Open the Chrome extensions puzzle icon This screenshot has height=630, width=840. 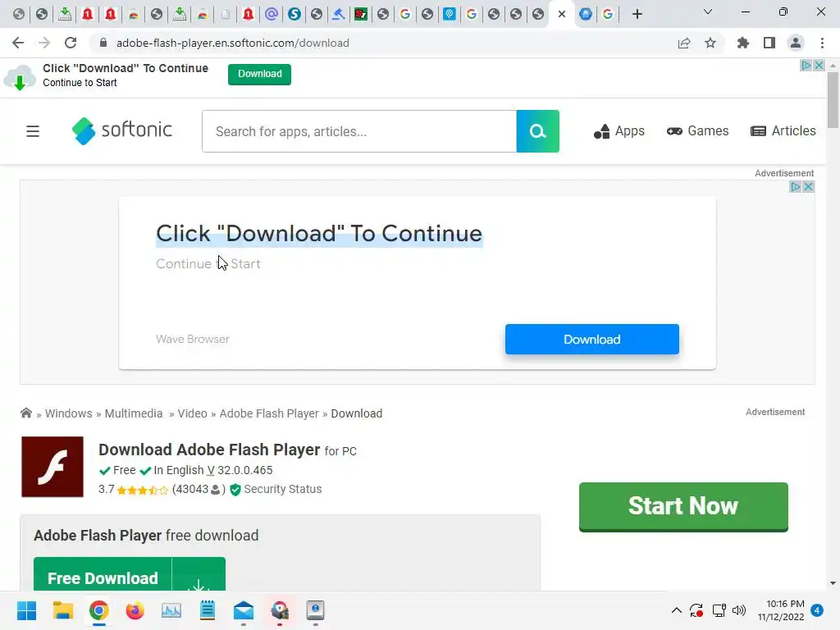tap(743, 43)
